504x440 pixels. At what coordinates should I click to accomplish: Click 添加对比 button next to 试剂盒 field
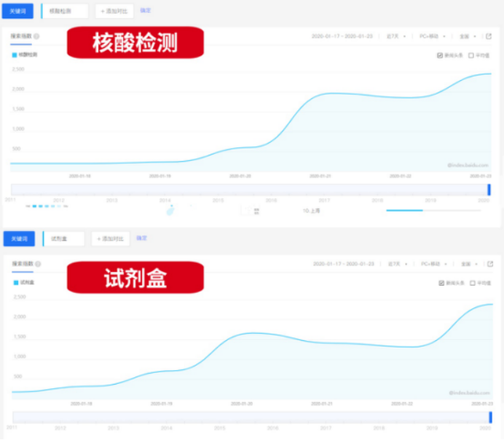110,239
